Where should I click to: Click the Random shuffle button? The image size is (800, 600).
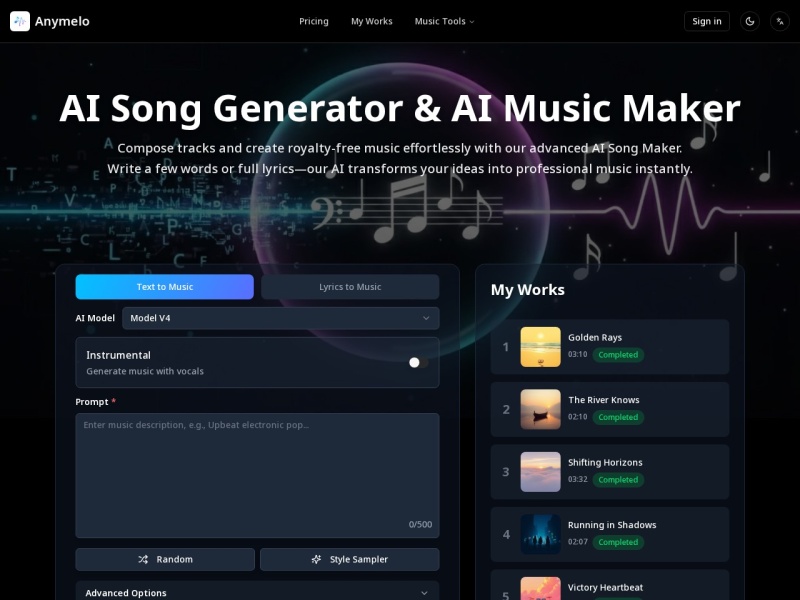pos(165,559)
